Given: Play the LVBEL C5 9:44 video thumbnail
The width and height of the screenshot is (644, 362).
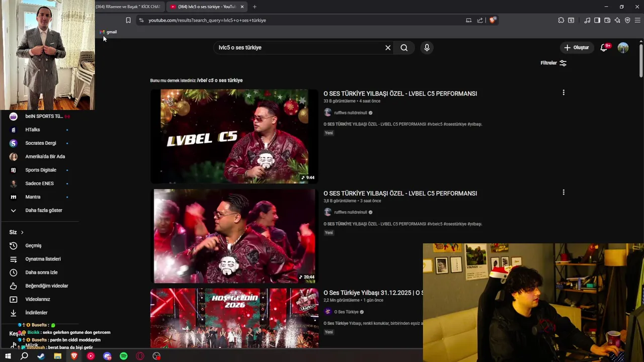Looking at the screenshot, I should (x=234, y=136).
